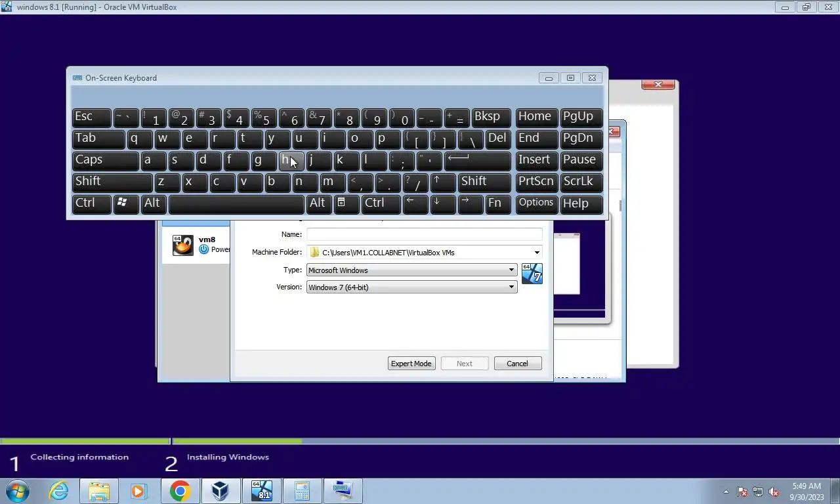This screenshot has width=840, height=504.
Task: Toggle the left Shift key
Action: 112,182
